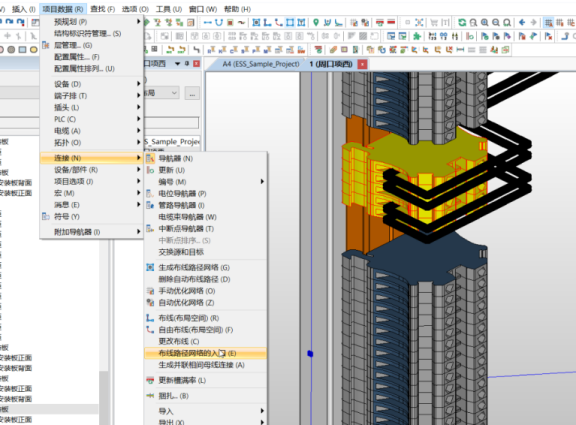Click the back navigation arrow icon
Image resolution: width=576 pixels, height=425 pixels.
pos(522,23)
